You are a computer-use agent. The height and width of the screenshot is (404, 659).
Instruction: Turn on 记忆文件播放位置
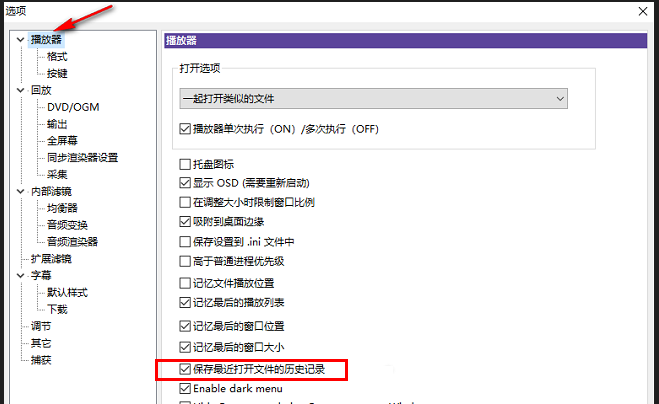tap(185, 283)
